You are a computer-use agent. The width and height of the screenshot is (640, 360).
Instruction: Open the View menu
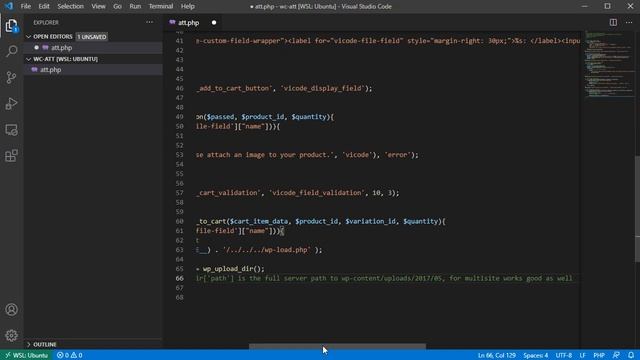[x=98, y=6]
